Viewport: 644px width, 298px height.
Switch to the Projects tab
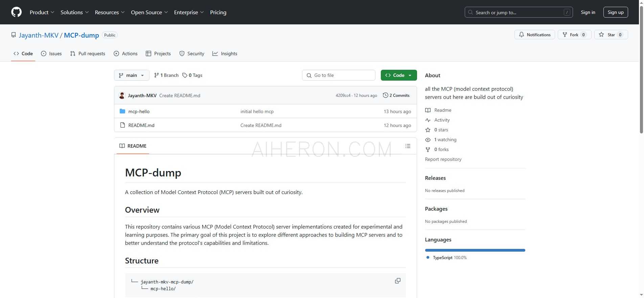158,54
